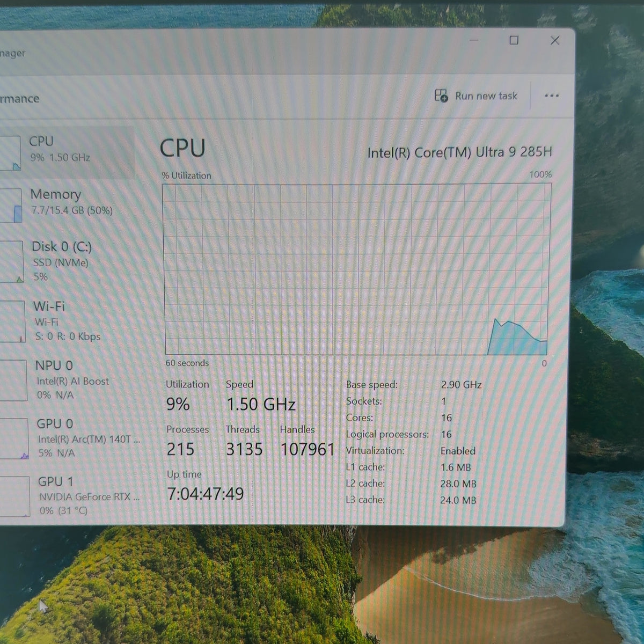Minimize the Task Manager window
Image resolution: width=644 pixels, height=644 pixels.
click(474, 40)
